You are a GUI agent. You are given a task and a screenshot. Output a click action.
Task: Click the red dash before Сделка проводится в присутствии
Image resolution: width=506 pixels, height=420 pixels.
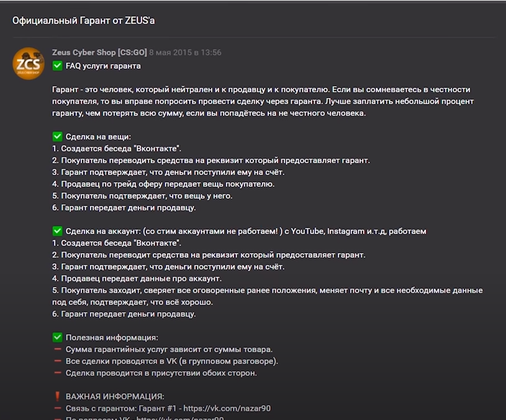pos(57,373)
